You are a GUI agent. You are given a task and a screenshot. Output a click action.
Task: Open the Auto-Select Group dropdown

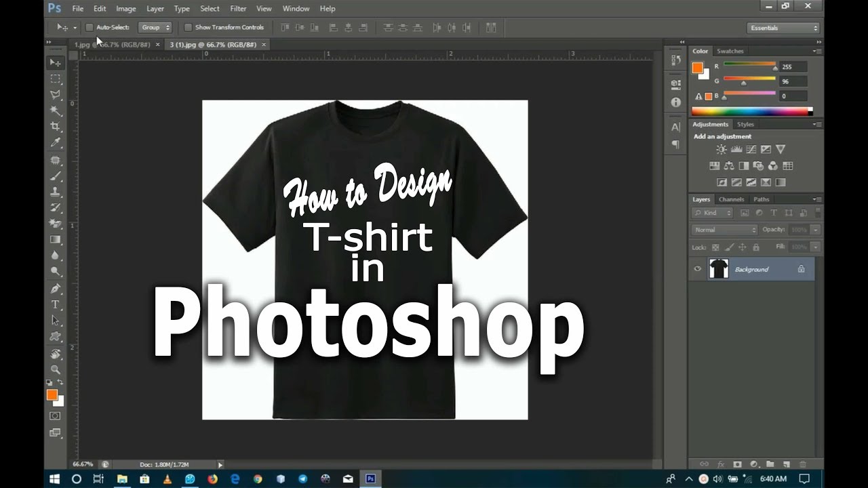155,27
